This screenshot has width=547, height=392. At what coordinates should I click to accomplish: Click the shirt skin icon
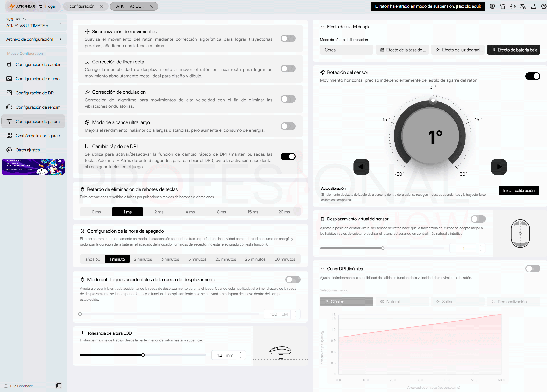pos(503,6)
